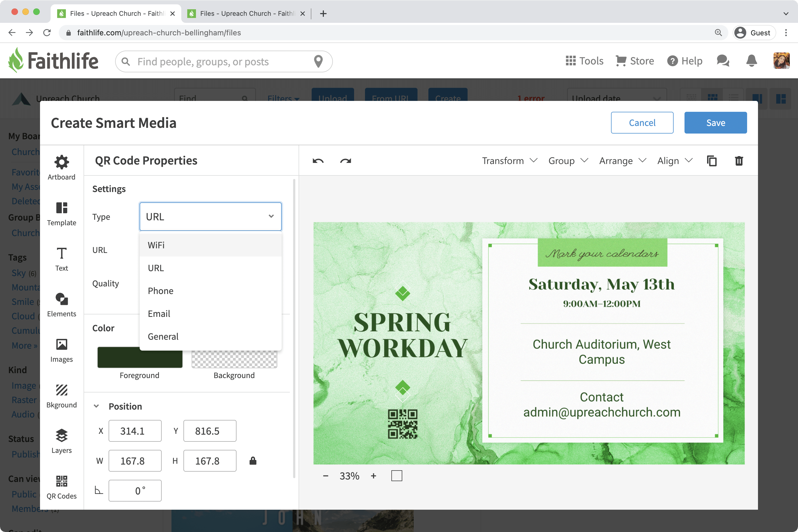Open browser tab list chevron

786,14
